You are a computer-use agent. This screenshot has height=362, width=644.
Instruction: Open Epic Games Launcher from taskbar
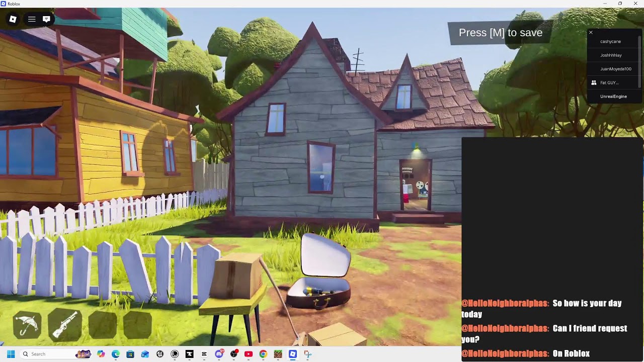point(189,354)
